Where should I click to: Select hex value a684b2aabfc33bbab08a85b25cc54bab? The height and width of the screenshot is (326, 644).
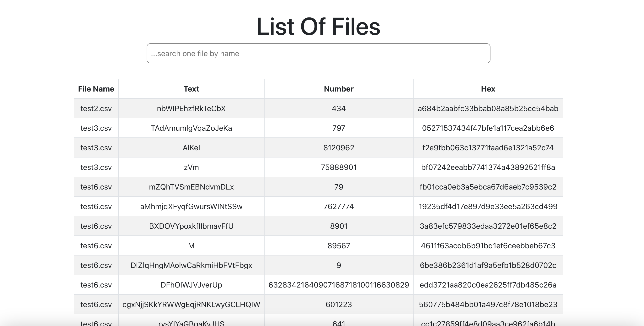[x=488, y=108]
